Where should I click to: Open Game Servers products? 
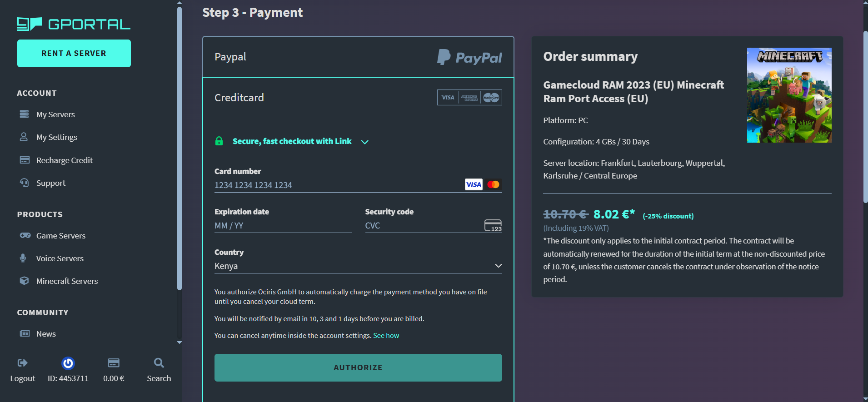pos(61,236)
